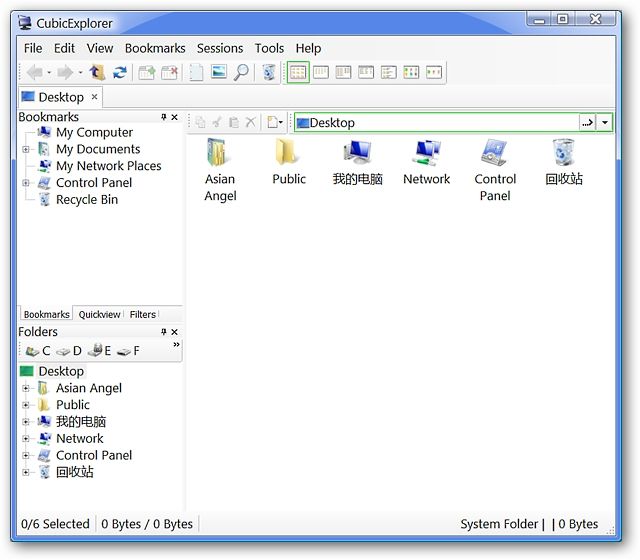Go back with the Back arrow button
The image size is (640, 560).
pos(35,73)
